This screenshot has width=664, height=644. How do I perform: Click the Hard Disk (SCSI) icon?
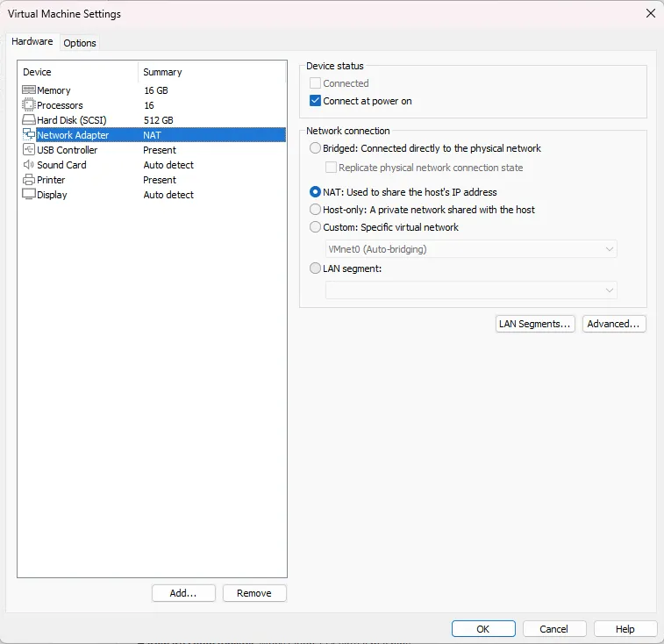[28, 120]
